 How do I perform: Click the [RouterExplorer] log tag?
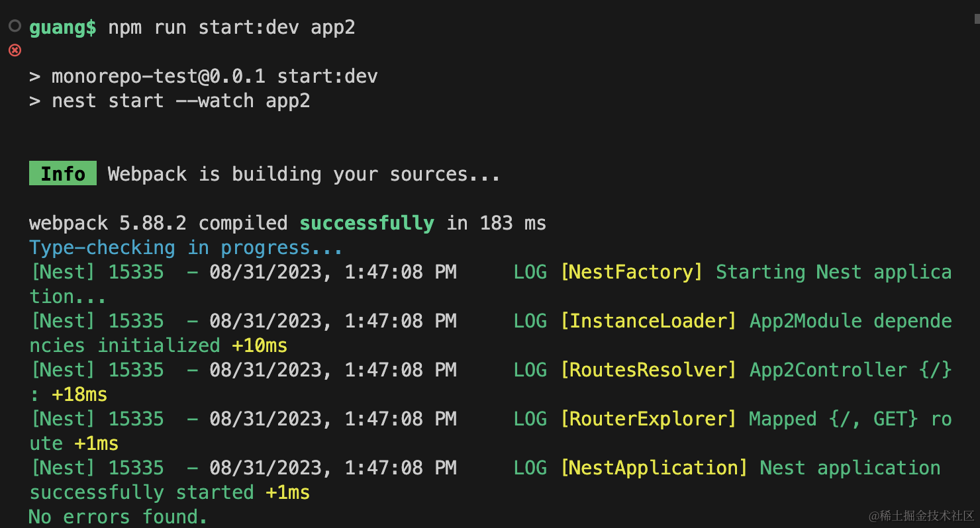click(x=648, y=419)
